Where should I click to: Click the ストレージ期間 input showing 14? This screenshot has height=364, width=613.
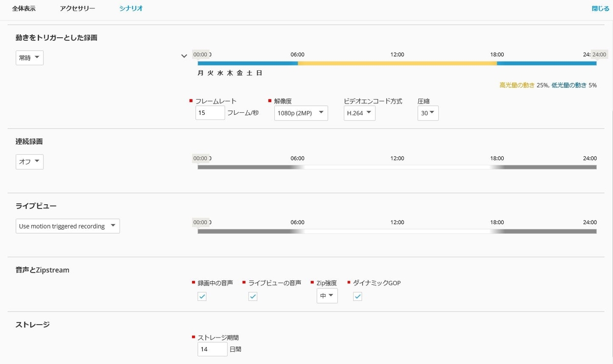[x=212, y=349]
